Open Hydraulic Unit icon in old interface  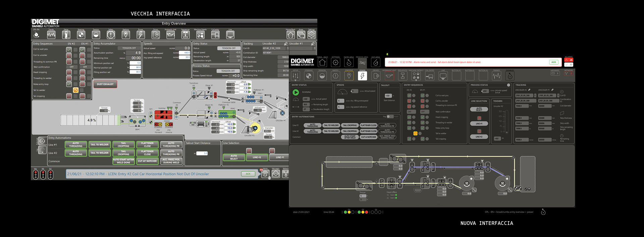coord(170,35)
